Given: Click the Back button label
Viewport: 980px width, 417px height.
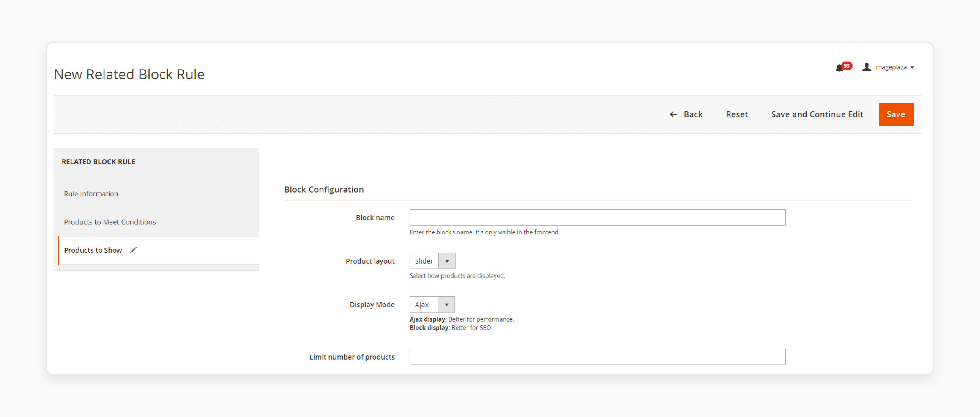Looking at the screenshot, I should [x=693, y=115].
